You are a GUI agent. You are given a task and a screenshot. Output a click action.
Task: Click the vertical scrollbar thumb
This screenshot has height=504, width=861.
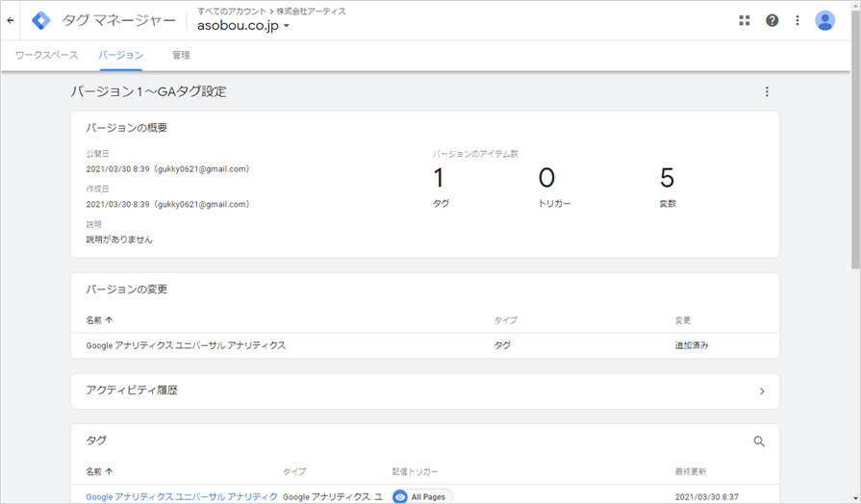point(855,140)
